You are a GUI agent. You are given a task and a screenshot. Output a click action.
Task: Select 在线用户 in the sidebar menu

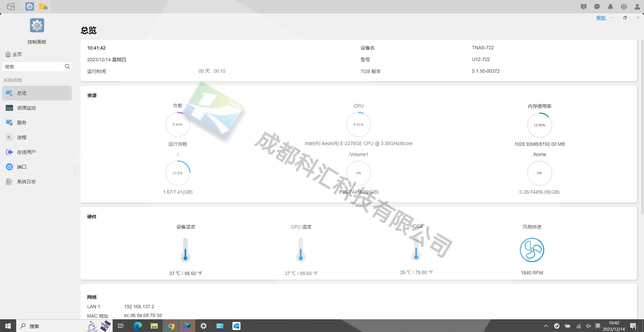37,152
